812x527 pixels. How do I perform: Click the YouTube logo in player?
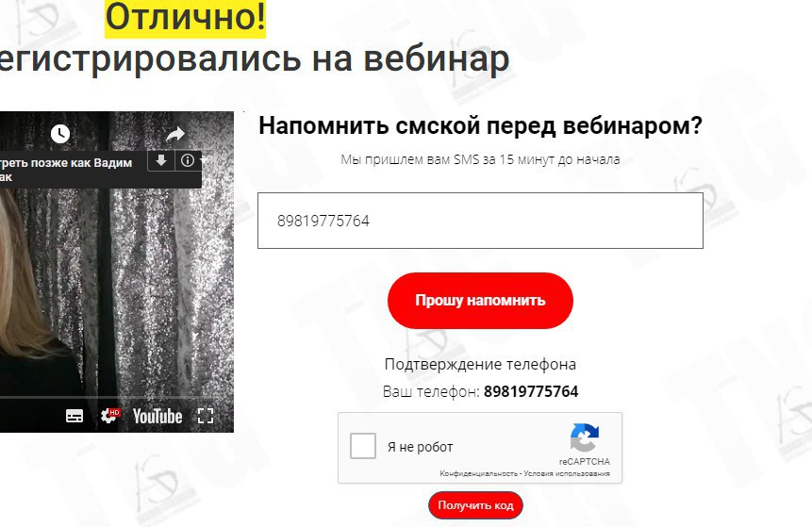point(157,416)
